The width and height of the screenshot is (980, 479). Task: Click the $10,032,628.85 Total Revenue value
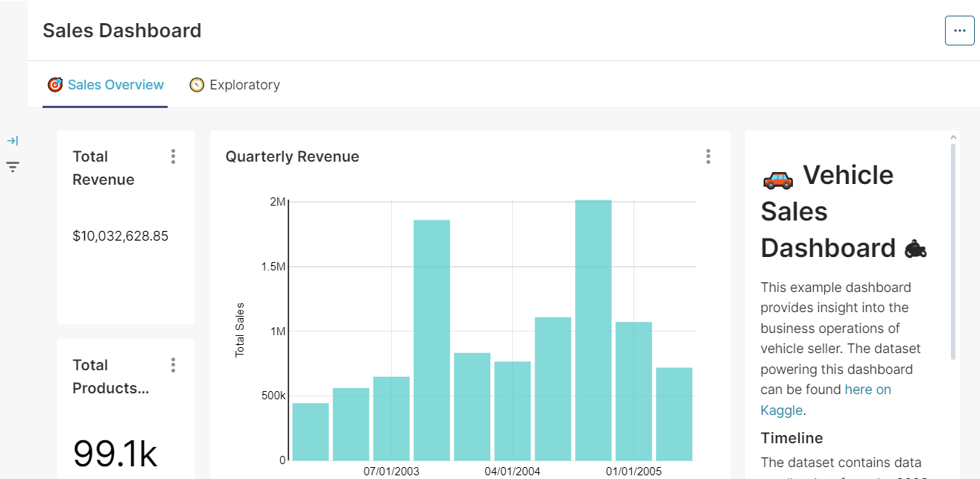click(x=121, y=235)
